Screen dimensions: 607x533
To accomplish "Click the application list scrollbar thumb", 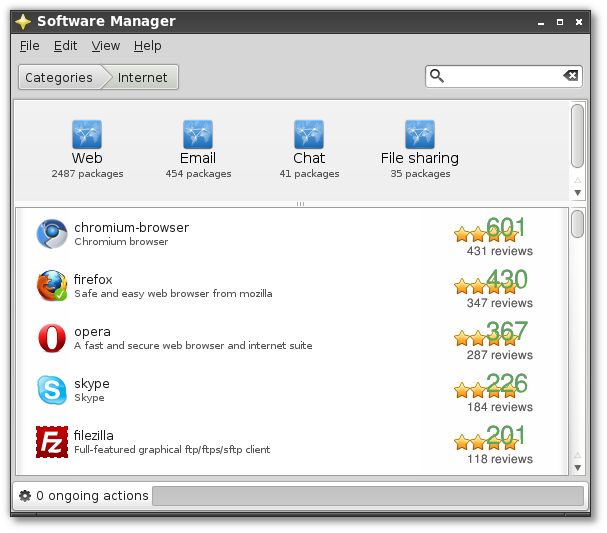I will pyautogui.click(x=577, y=224).
